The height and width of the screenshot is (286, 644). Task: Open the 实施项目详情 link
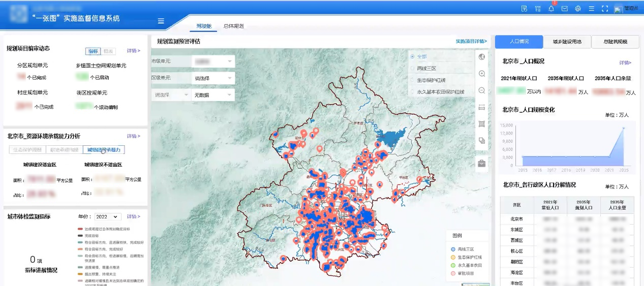pyautogui.click(x=471, y=41)
